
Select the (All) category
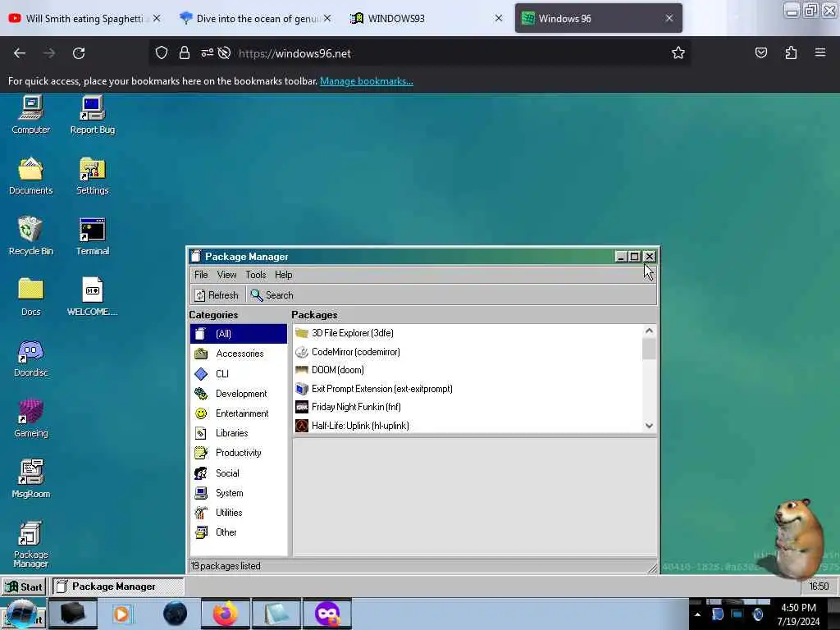[239, 334]
